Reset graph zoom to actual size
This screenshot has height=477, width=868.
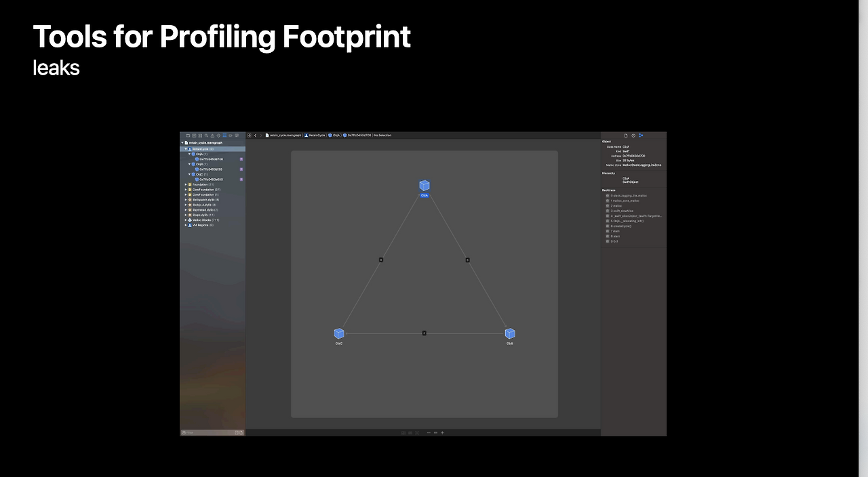[x=435, y=432]
